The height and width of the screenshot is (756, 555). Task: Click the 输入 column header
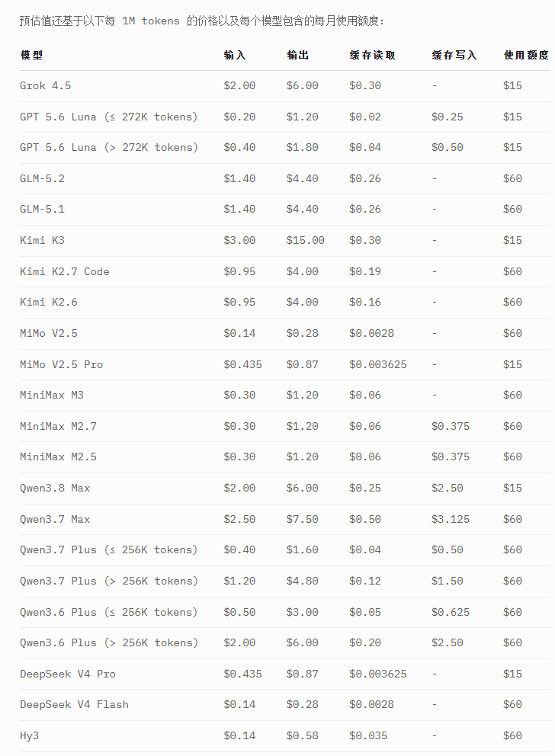coord(235,56)
